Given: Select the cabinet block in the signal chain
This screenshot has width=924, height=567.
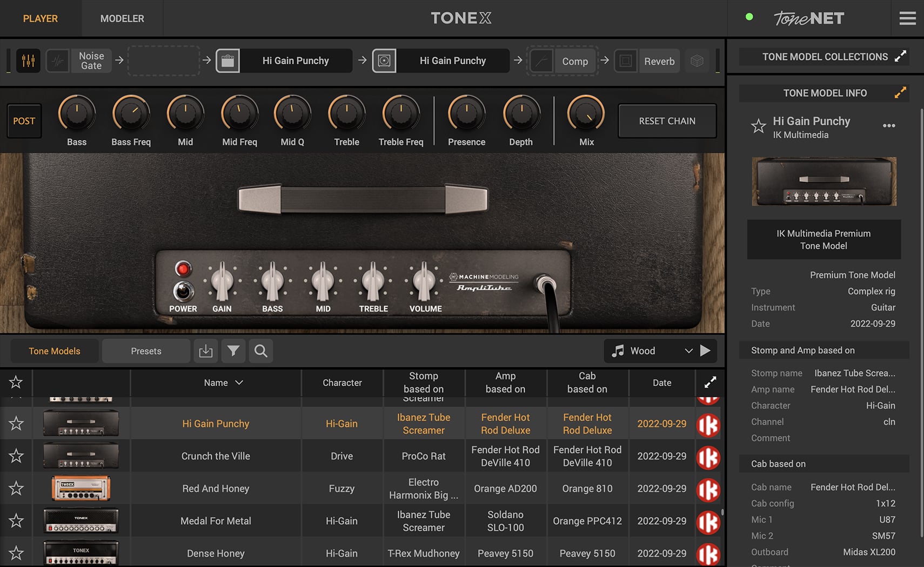Looking at the screenshot, I should coord(440,60).
